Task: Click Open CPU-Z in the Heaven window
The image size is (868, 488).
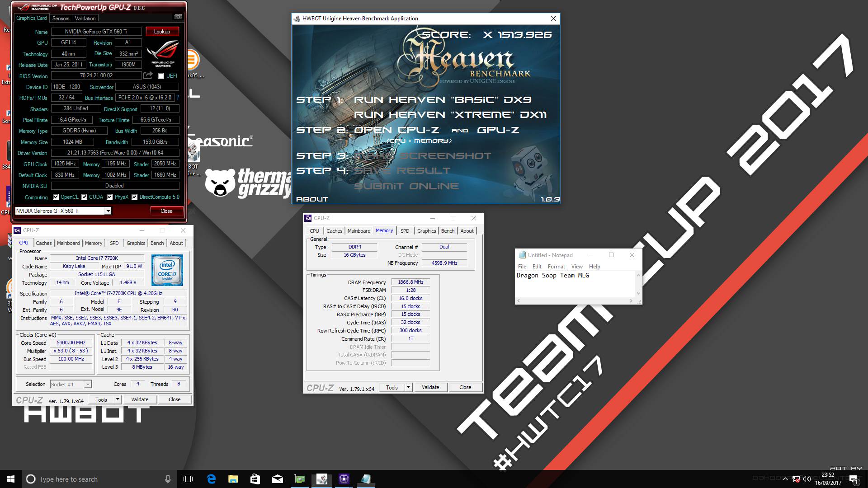Action: click(396, 130)
